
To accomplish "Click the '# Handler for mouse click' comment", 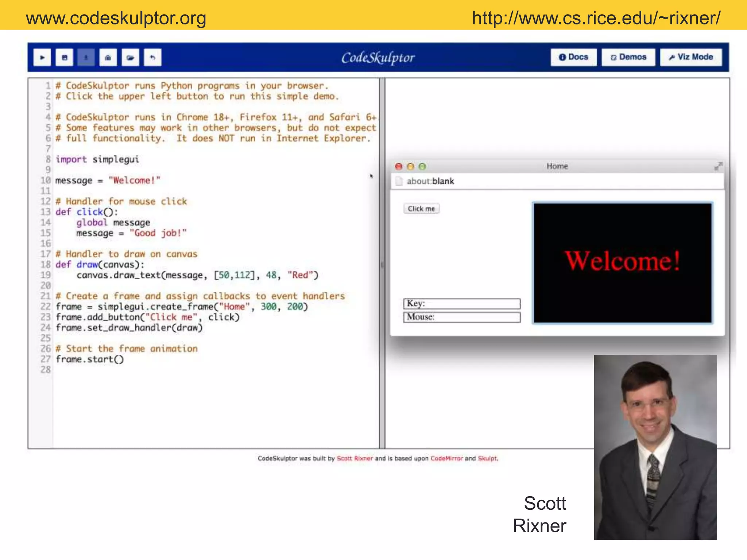I will [x=121, y=202].
